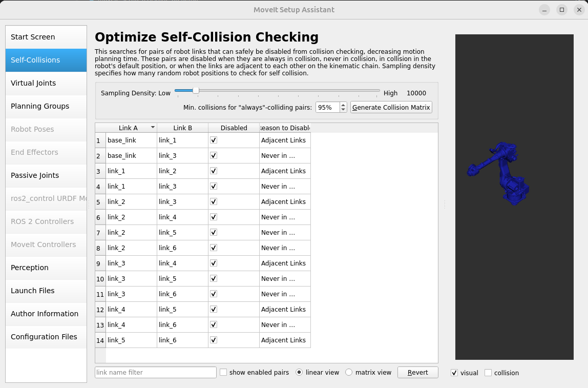The height and width of the screenshot is (388, 588).
Task: Click the 95% min collisions input field
Action: [328, 107]
